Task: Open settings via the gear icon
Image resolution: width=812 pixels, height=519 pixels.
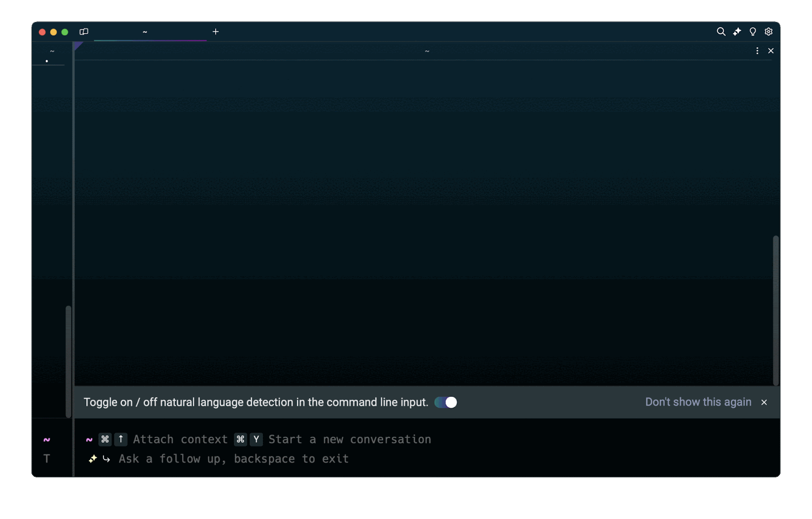Action: (x=768, y=31)
